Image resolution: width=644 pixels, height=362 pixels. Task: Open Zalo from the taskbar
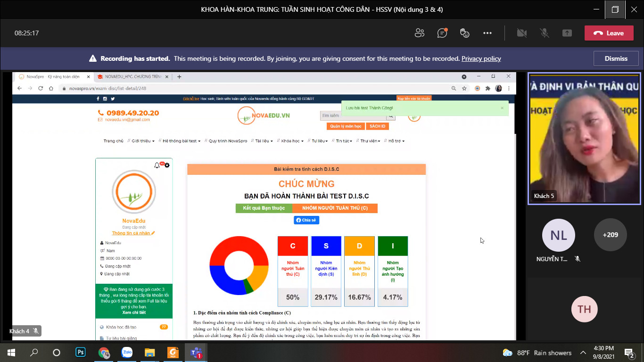tap(127, 352)
